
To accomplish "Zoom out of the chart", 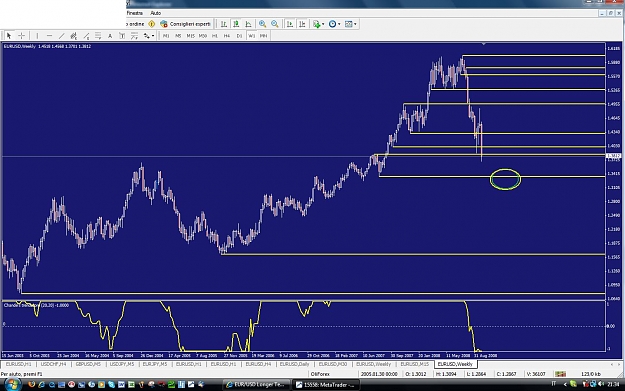I will pos(275,24).
